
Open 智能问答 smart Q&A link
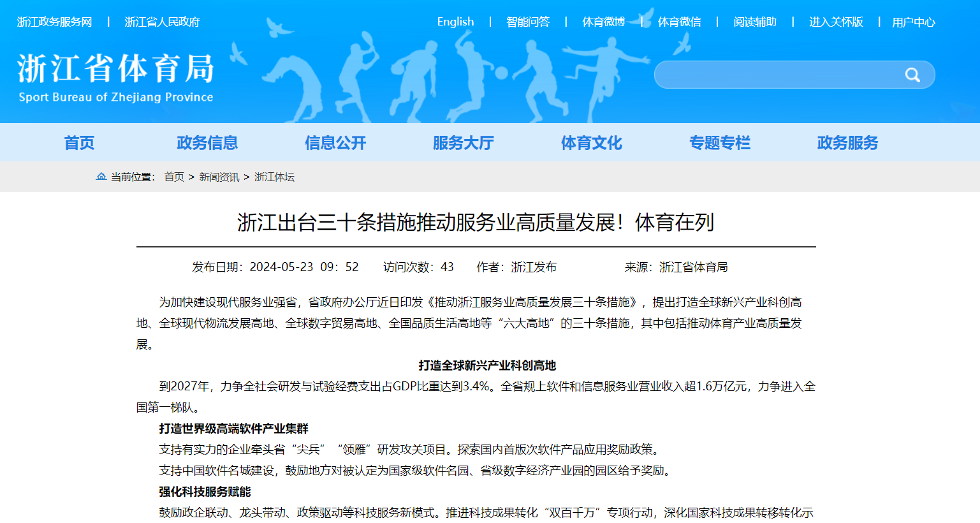[x=528, y=22]
